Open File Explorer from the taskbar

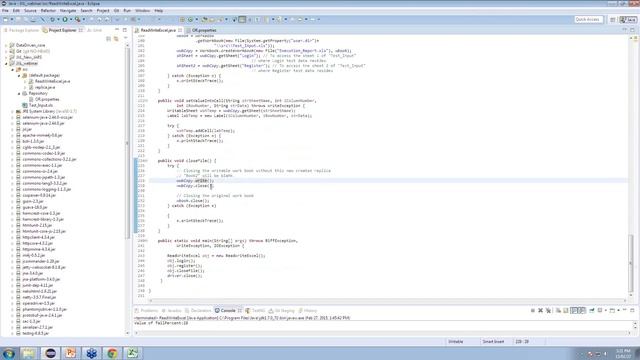point(29,353)
